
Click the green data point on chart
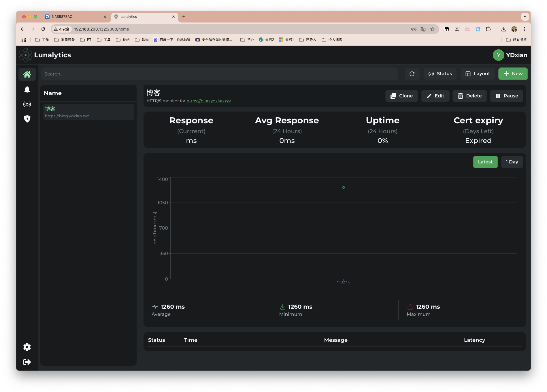point(343,188)
